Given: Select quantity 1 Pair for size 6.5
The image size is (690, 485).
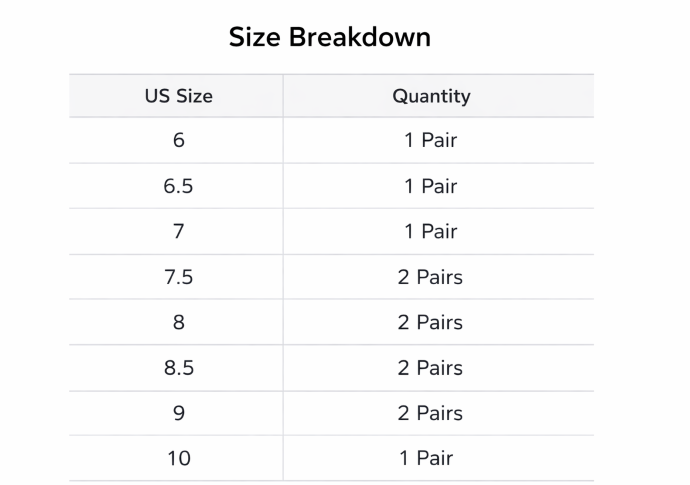Looking at the screenshot, I should point(430,186).
